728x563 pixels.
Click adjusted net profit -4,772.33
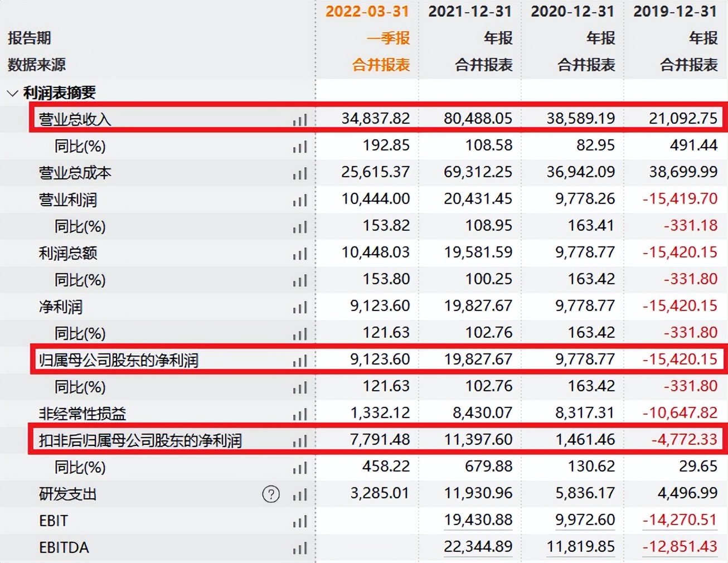[x=685, y=439]
